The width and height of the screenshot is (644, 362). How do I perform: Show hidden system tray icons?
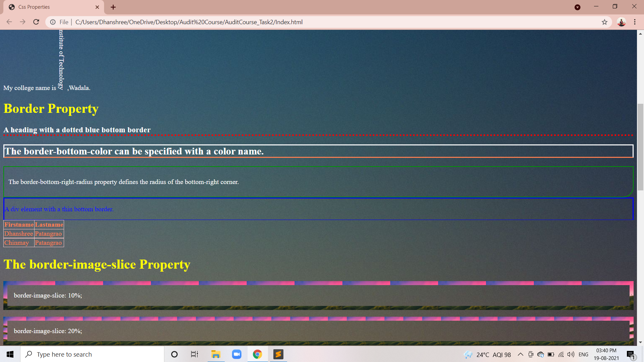pyautogui.click(x=521, y=354)
